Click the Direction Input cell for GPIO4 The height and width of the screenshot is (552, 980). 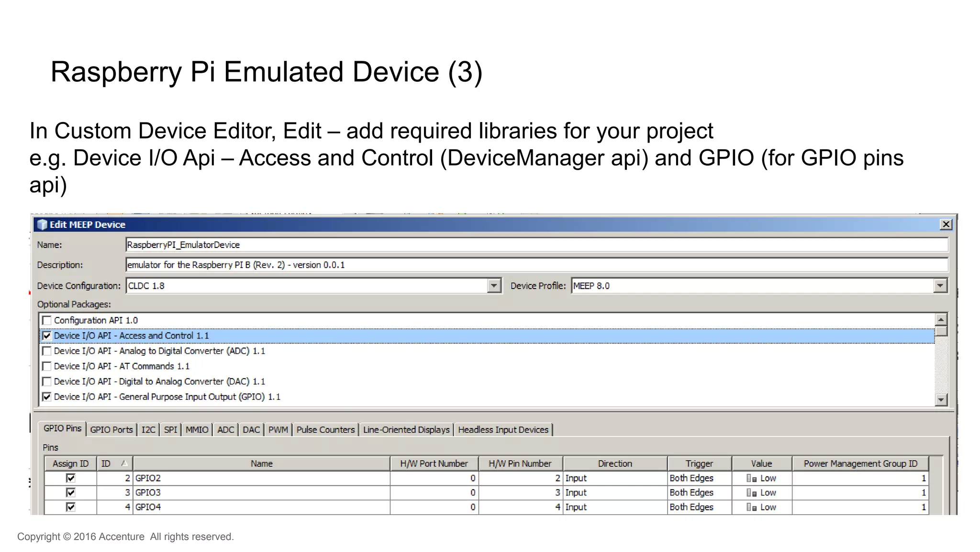[615, 507]
